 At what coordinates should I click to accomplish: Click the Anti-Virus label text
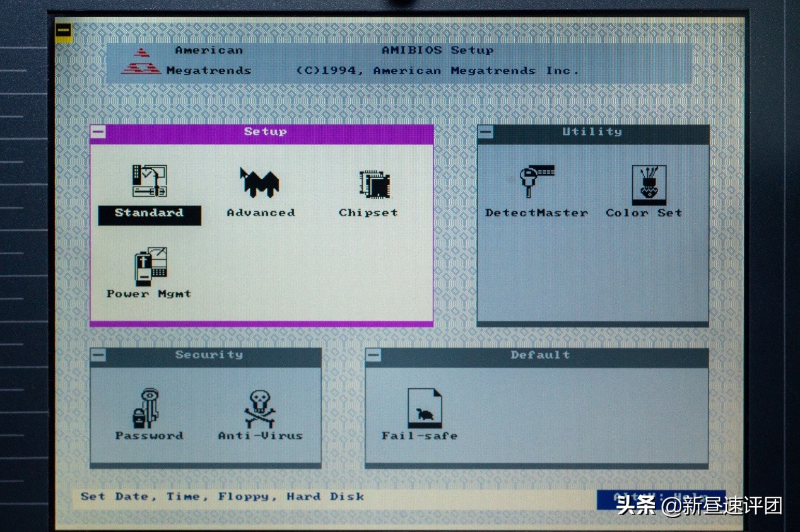click(x=261, y=436)
